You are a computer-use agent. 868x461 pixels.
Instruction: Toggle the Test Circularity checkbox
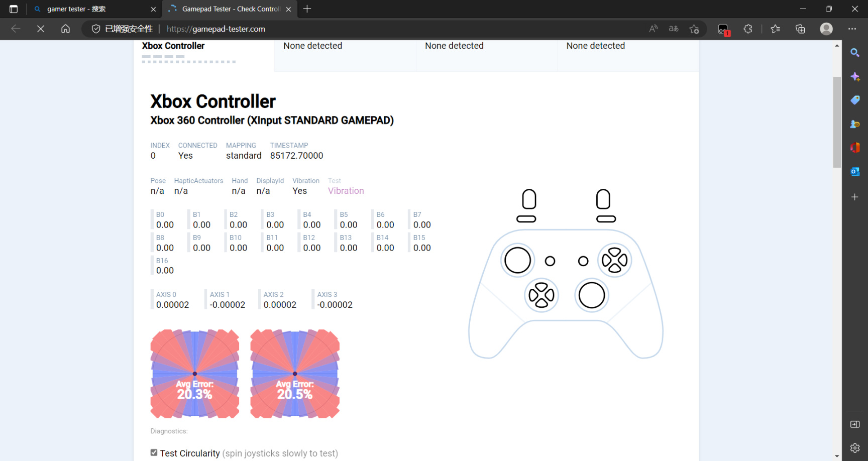(154, 452)
